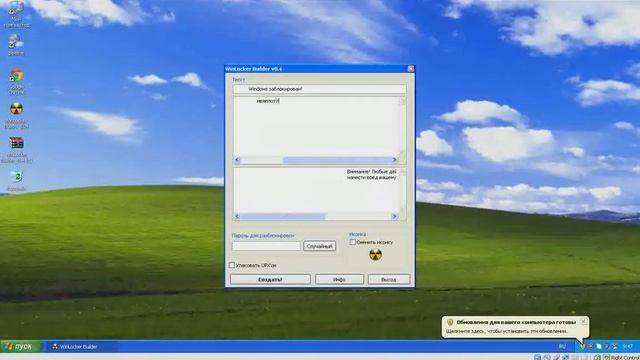Click the Инфо button
This screenshot has height=360, width=640.
(339, 280)
